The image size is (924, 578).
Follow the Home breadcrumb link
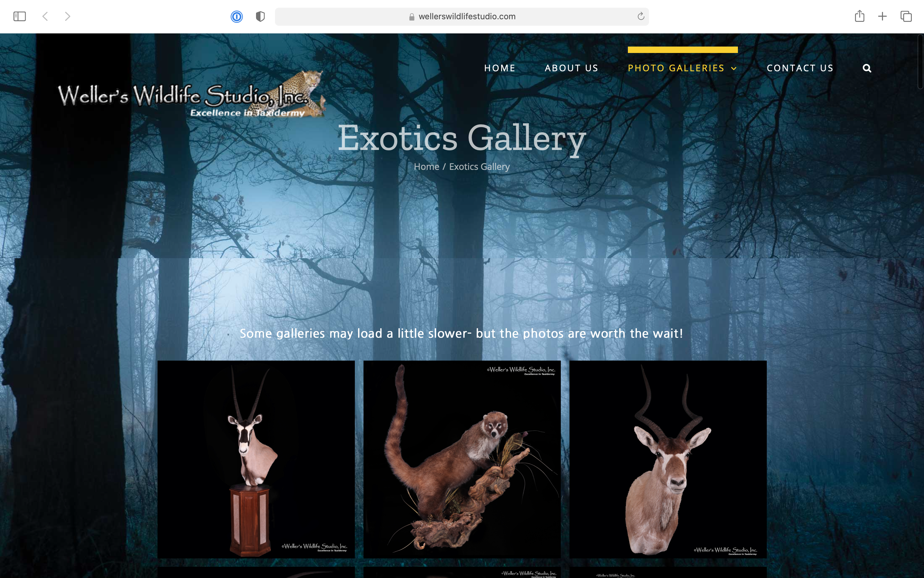pyautogui.click(x=426, y=167)
